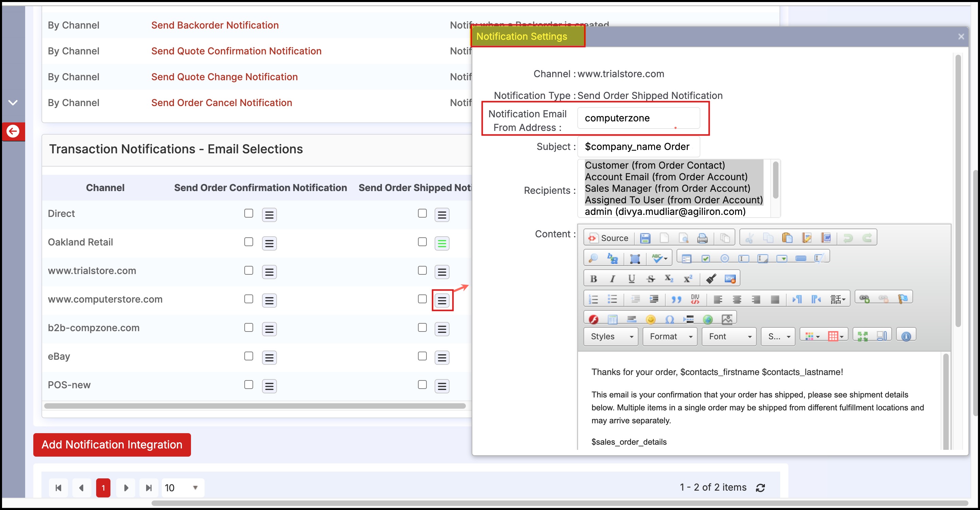Enable POS-new order confirmation checkbox

click(x=248, y=385)
